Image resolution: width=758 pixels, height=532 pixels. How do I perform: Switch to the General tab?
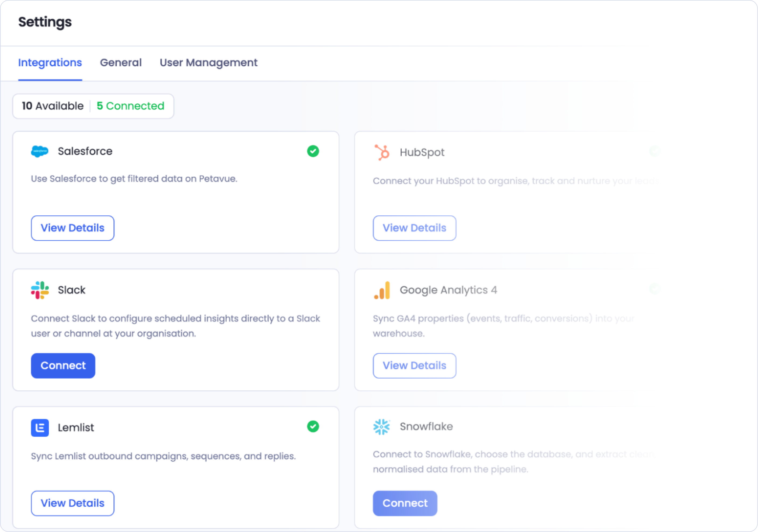pos(121,63)
